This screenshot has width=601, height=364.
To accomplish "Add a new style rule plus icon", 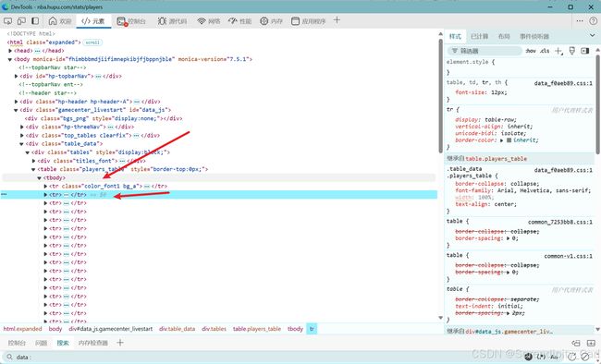I will point(558,51).
